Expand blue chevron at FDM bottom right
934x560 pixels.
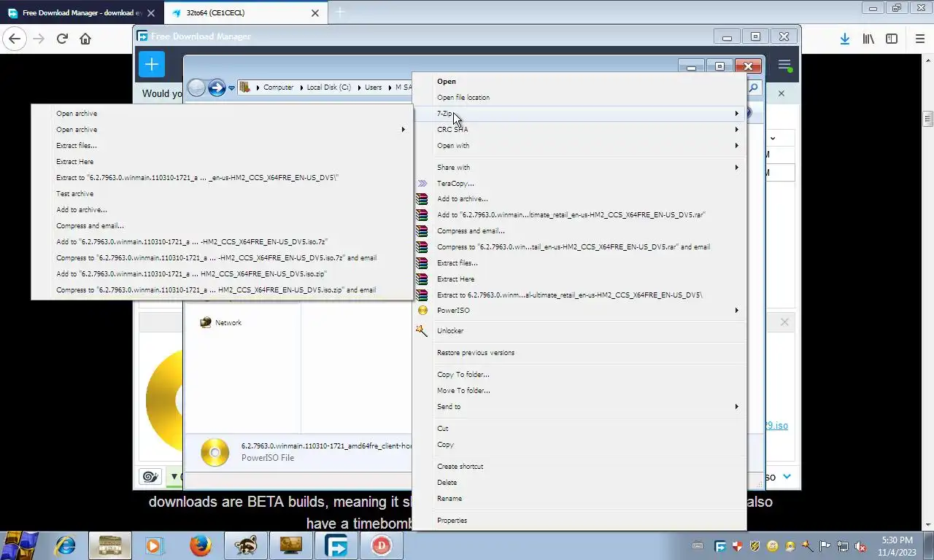787,477
